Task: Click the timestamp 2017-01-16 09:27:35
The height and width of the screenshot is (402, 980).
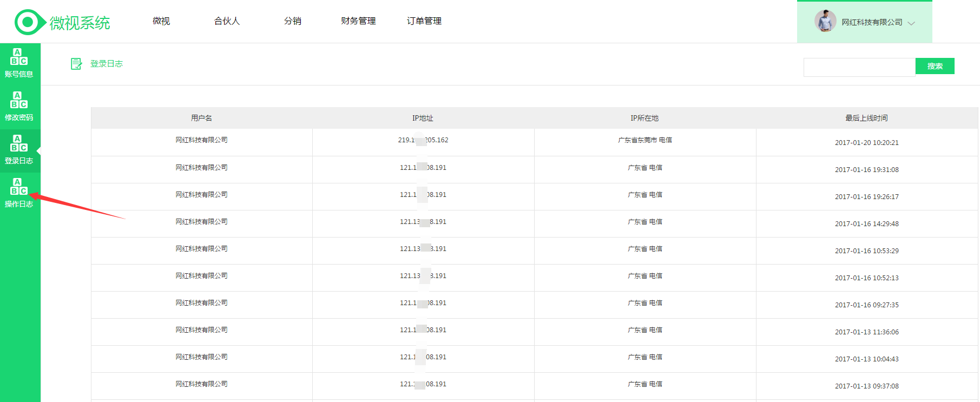Action: pos(867,305)
